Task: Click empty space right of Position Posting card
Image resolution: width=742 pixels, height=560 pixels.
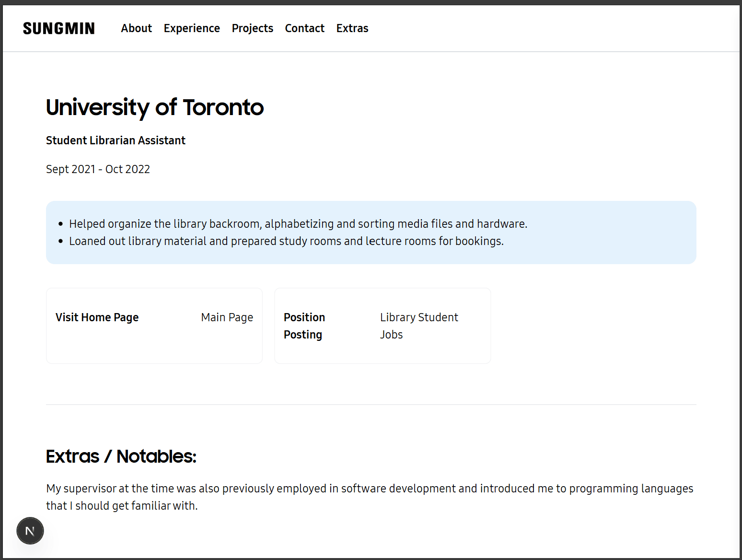Action: (x=593, y=326)
